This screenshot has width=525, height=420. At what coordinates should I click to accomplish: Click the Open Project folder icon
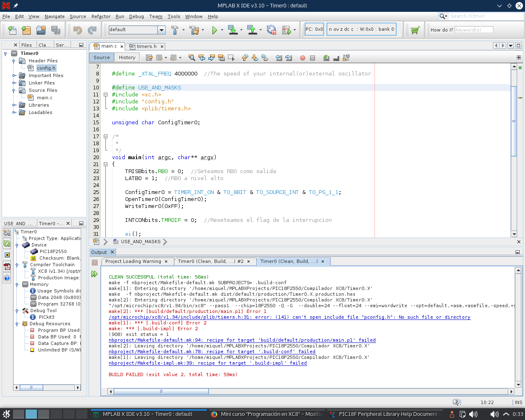point(41,30)
